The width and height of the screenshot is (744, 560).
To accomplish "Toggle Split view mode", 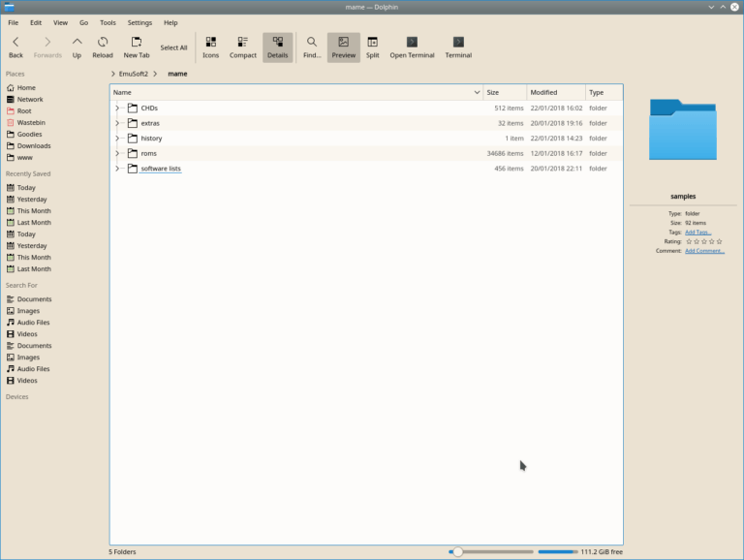I will 372,47.
